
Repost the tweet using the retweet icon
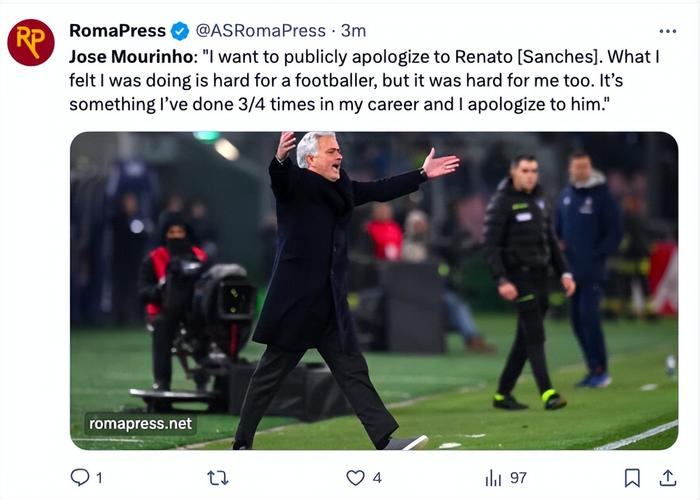pos(218,478)
